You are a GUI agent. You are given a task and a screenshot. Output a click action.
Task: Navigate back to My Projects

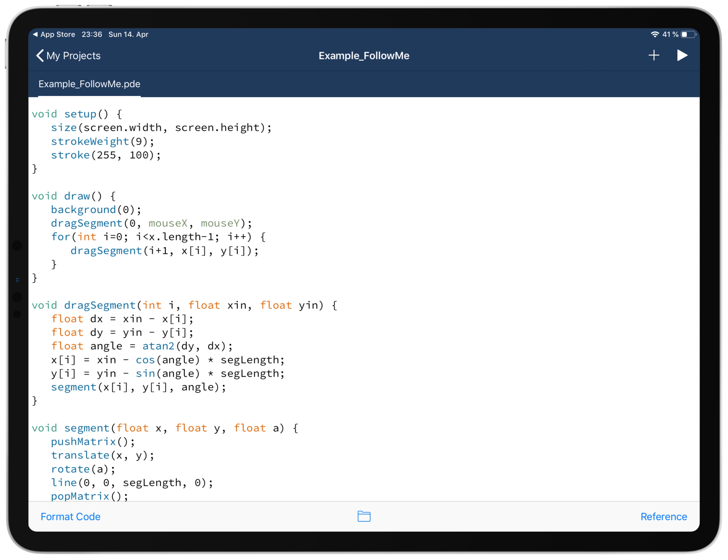click(67, 56)
